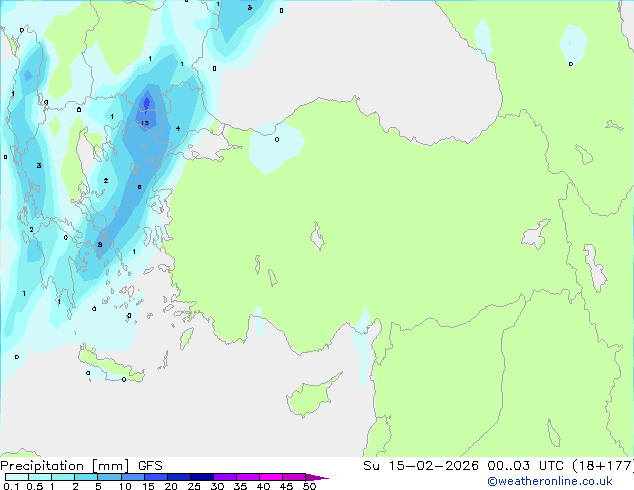Click the 'Precipitation [mm]' title text

[65, 466]
